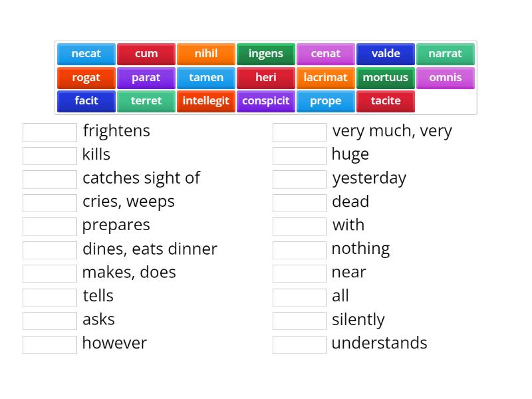
Task: Select the red 'heri' tile
Action: coord(265,77)
